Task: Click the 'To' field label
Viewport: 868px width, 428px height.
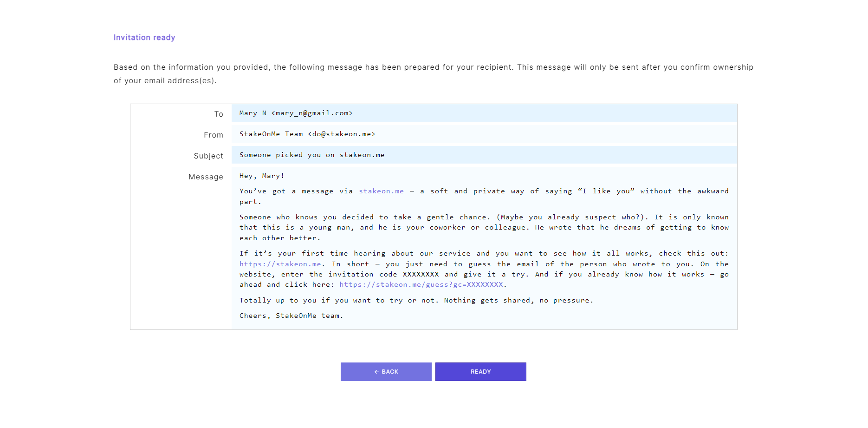Action: (x=219, y=114)
